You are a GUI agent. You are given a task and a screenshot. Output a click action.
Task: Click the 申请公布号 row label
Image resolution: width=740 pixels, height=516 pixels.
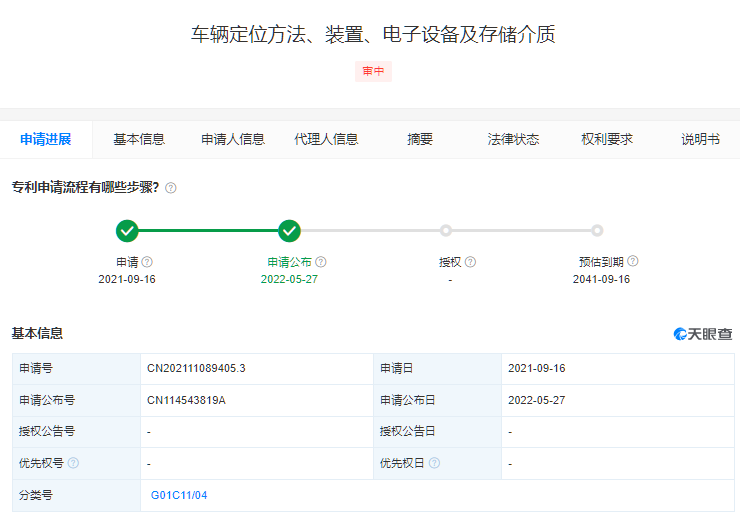tap(47, 400)
